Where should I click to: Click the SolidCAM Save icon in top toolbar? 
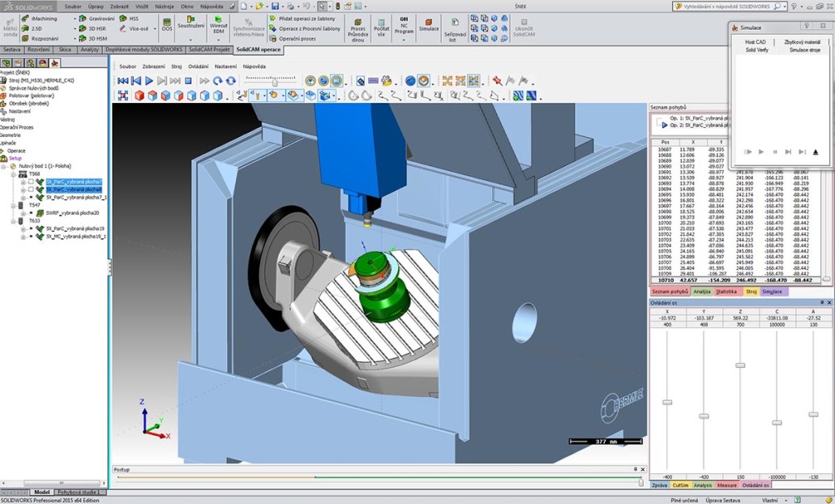tap(275, 6)
